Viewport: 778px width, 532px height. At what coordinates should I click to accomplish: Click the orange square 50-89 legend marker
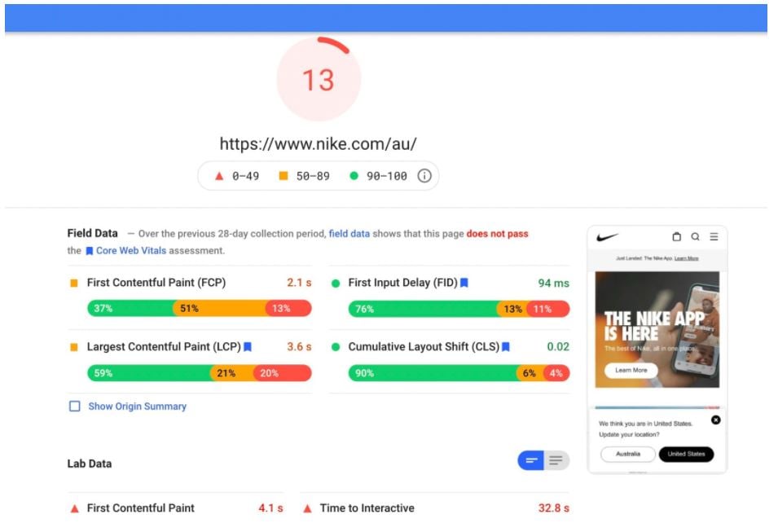coord(284,176)
